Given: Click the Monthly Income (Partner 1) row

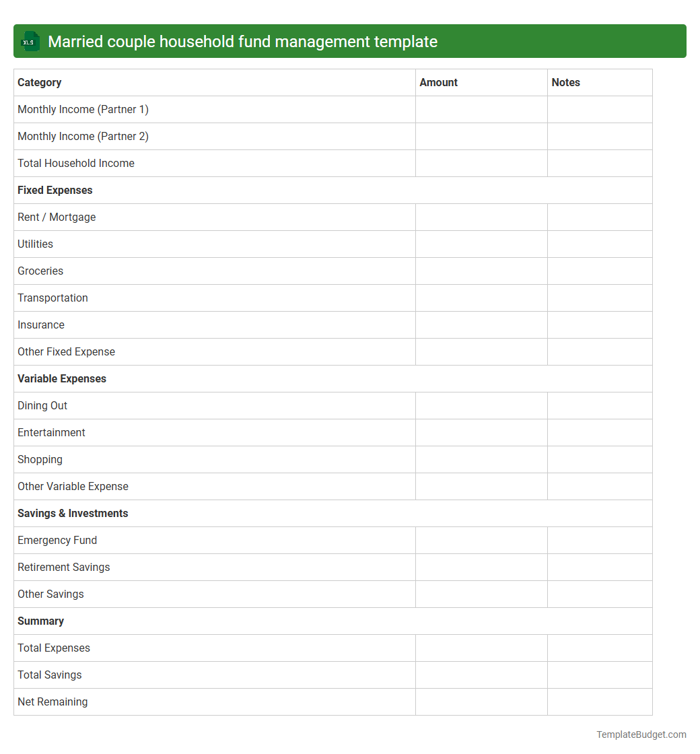Looking at the screenshot, I should coord(83,109).
